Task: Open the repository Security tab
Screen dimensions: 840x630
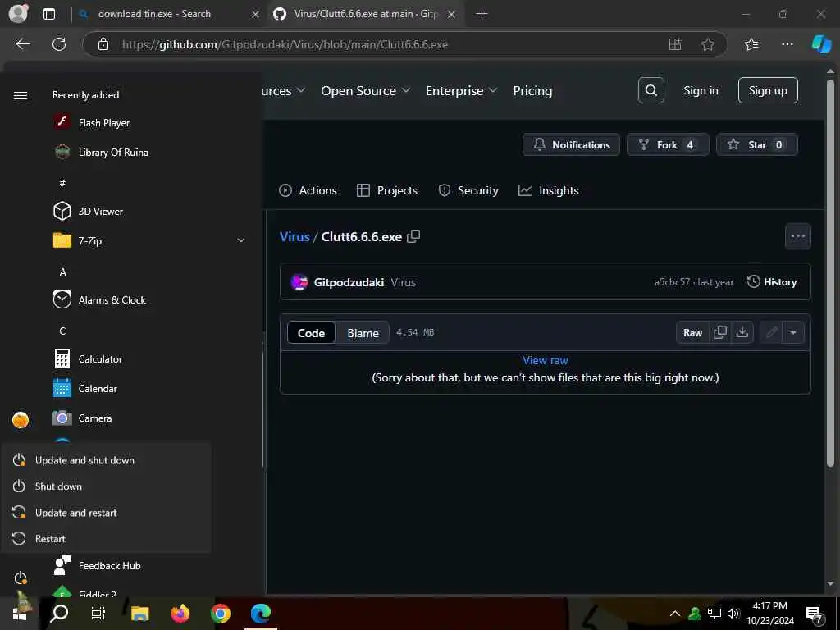Action: [468, 190]
